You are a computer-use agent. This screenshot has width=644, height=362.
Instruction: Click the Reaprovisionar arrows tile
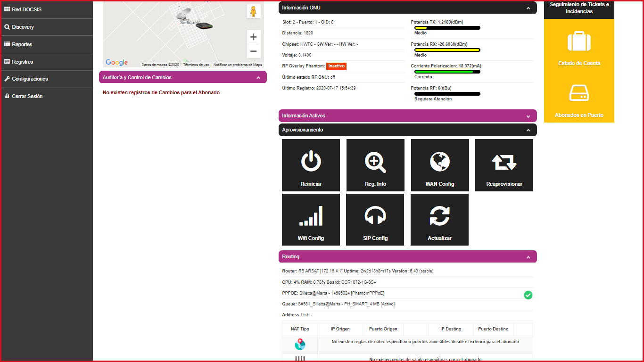(504, 165)
